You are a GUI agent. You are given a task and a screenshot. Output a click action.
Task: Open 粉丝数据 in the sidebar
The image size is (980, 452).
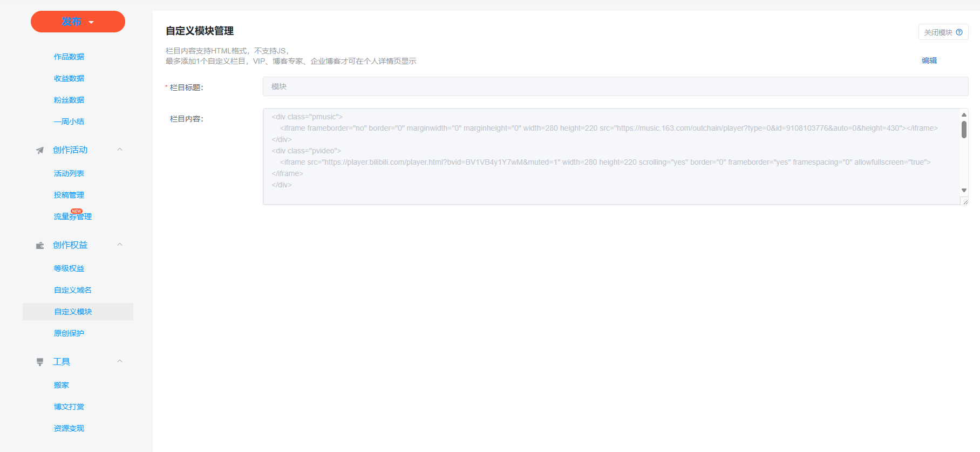tap(69, 100)
